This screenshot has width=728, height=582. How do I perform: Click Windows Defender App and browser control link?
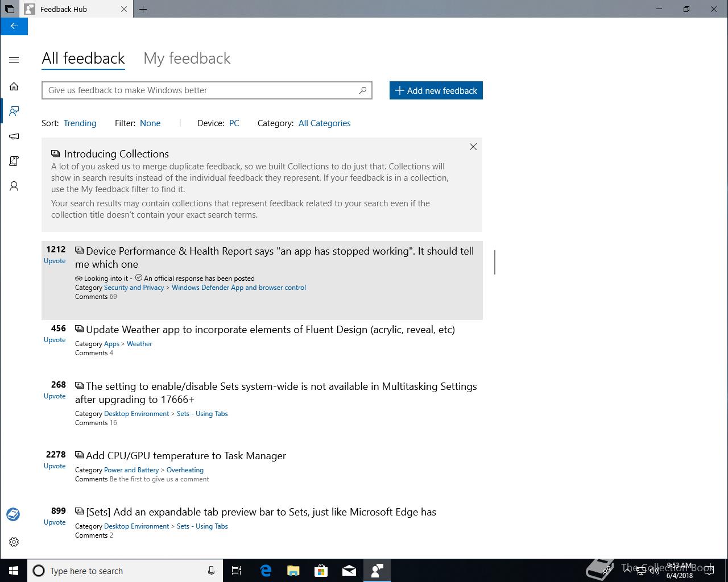tap(239, 288)
